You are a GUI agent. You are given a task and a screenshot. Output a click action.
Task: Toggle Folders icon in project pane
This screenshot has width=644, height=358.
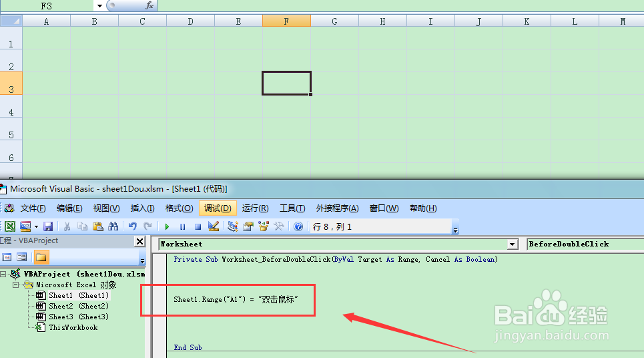41,257
